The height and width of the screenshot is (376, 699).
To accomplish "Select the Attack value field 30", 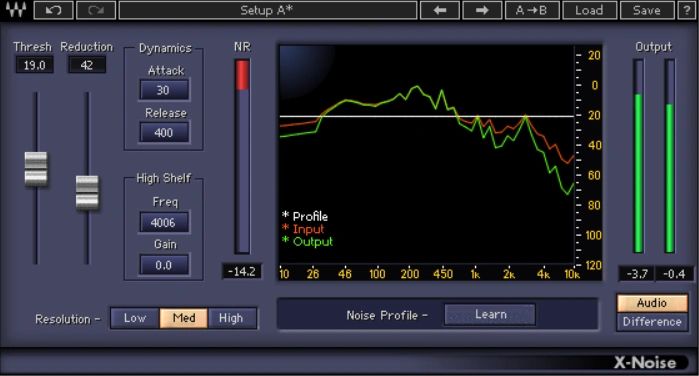I will (164, 91).
